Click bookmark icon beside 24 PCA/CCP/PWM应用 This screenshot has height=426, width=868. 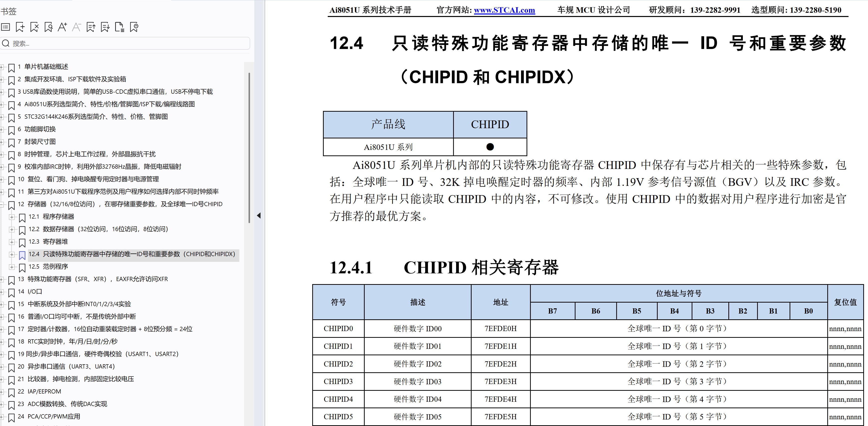tap(11, 418)
